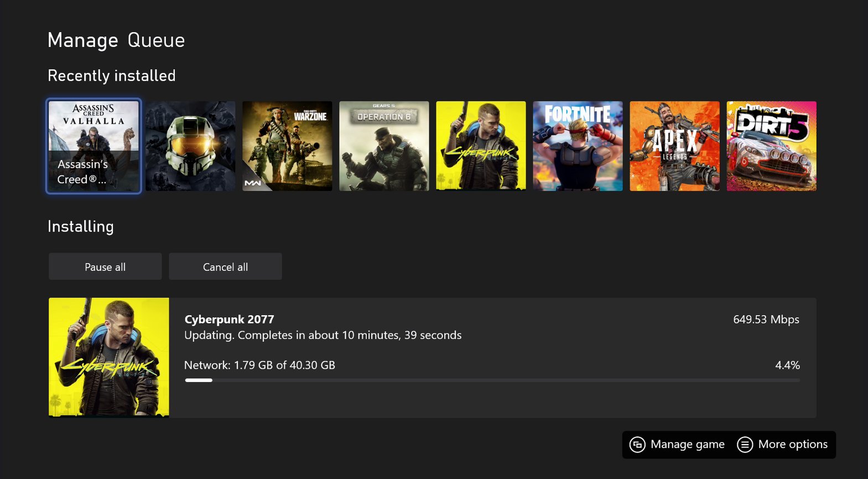Image resolution: width=868 pixels, height=479 pixels.
Task: Click 'Updating. Completes in about 10 minutes' status
Action: point(323,335)
